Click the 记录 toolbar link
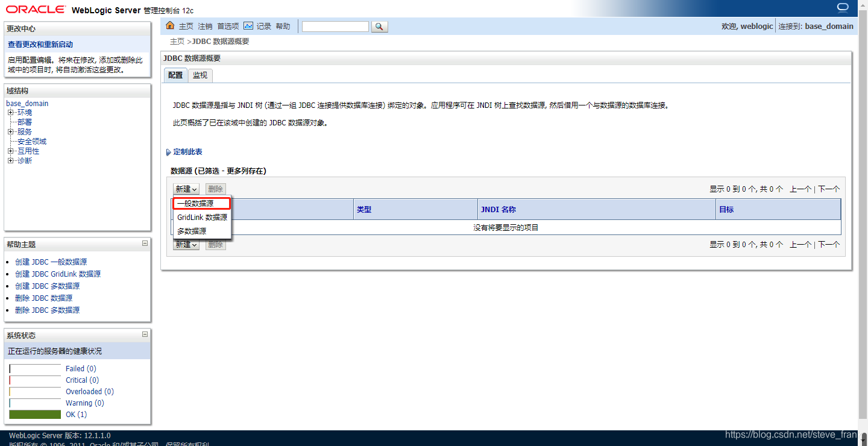868x446 pixels. coord(264,27)
